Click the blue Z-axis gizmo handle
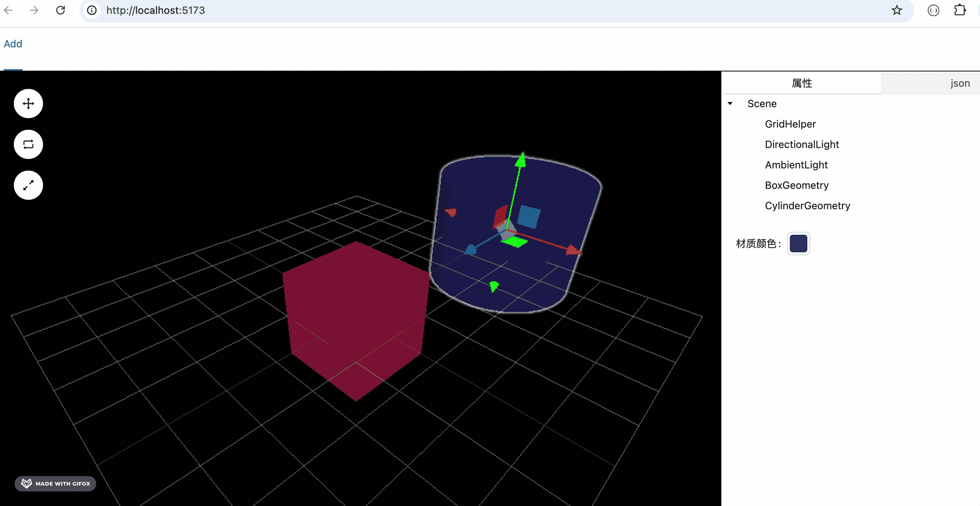The height and width of the screenshot is (506, 980). click(471, 250)
